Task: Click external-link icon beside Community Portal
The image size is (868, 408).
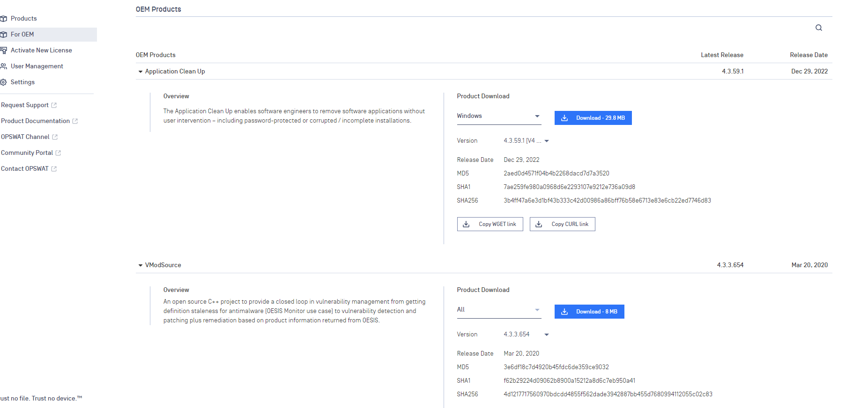Action: (x=58, y=153)
